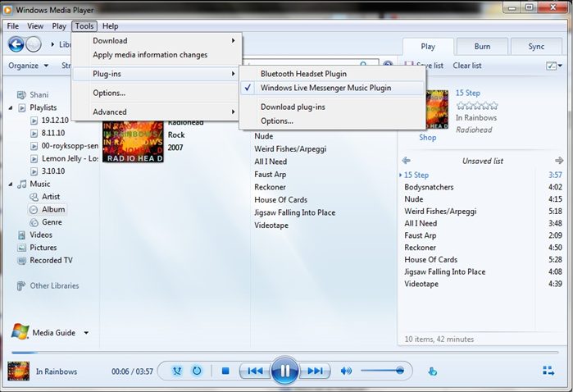Open the Help menu
The width and height of the screenshot is (573, 392).
tap(110, 26)
